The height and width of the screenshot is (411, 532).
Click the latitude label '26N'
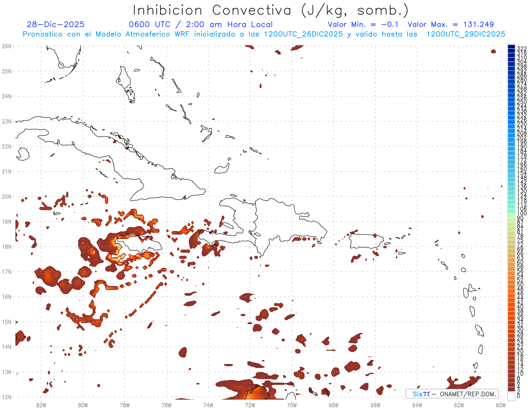[x=7, y=46]
